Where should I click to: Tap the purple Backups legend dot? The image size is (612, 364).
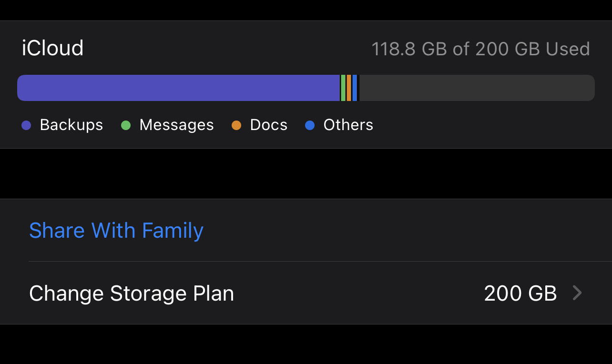coord(26,125)
